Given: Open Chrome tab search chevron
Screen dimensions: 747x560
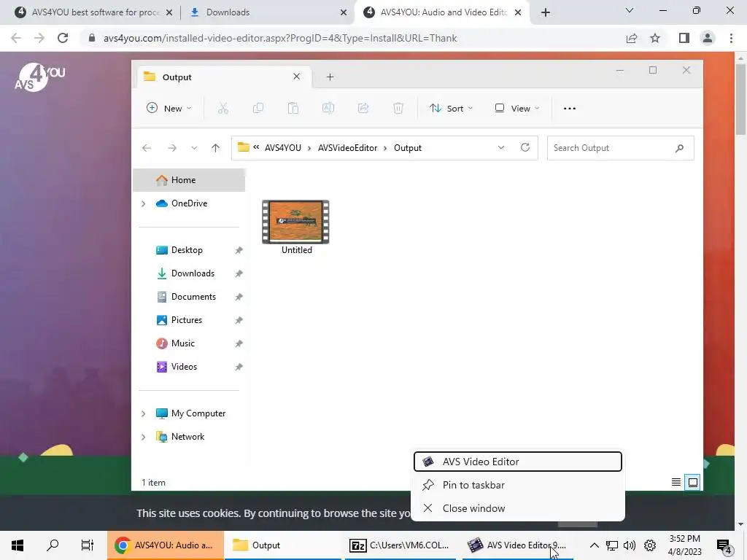Looking at the screenshot, I should coord(630,10).
